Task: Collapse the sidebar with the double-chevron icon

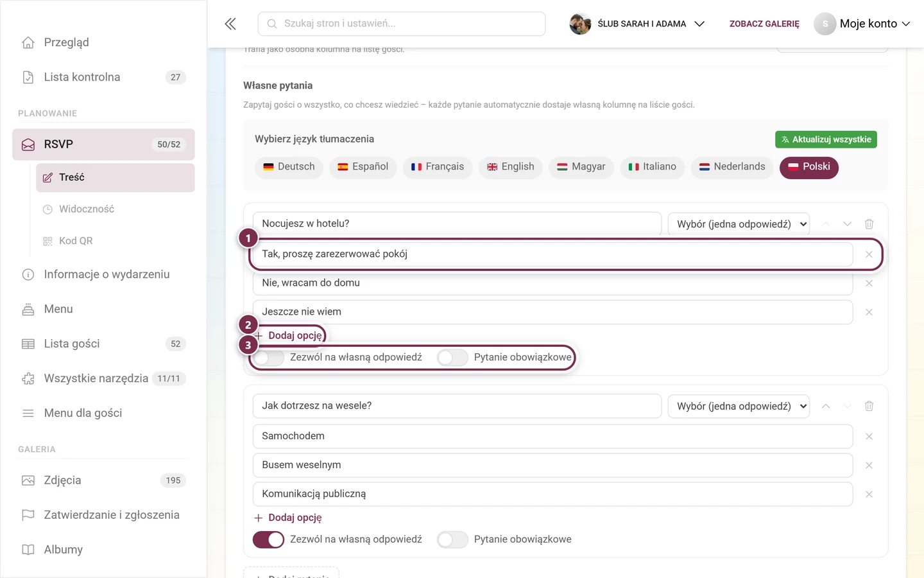Action: 230,24
